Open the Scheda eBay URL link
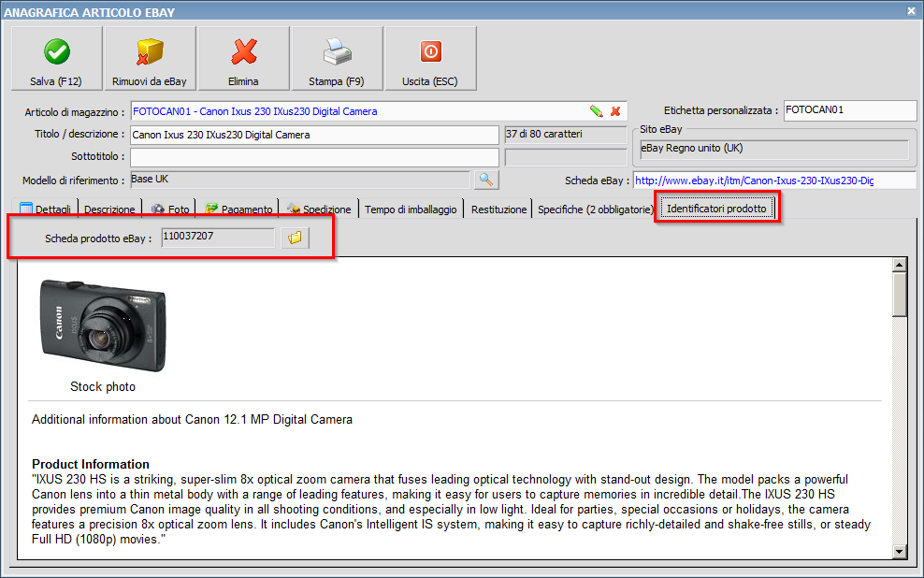924x578 pixels. (x=755, y=181)
